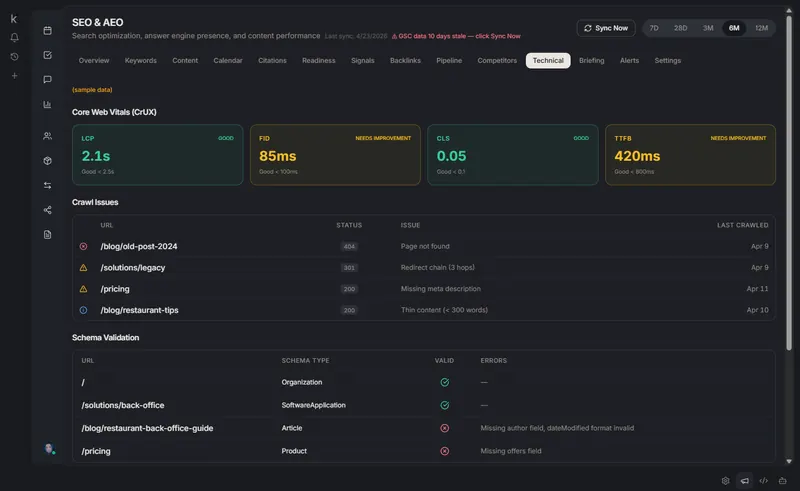The width and height of the screenshot is (800, 491).
Task: Click the Sync Now button
Action: 606,28
